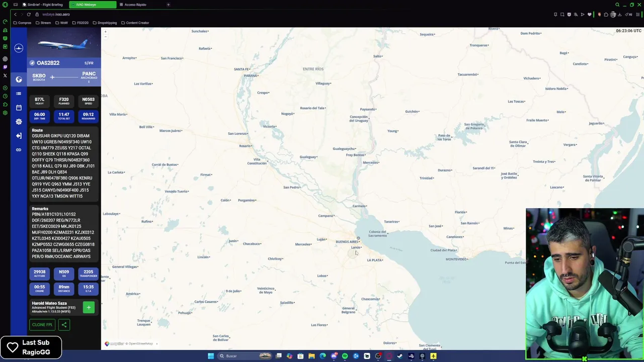The image size is (644, 362).
Task: Open the Content Creator bookmark folder
Action: (135, 23)
